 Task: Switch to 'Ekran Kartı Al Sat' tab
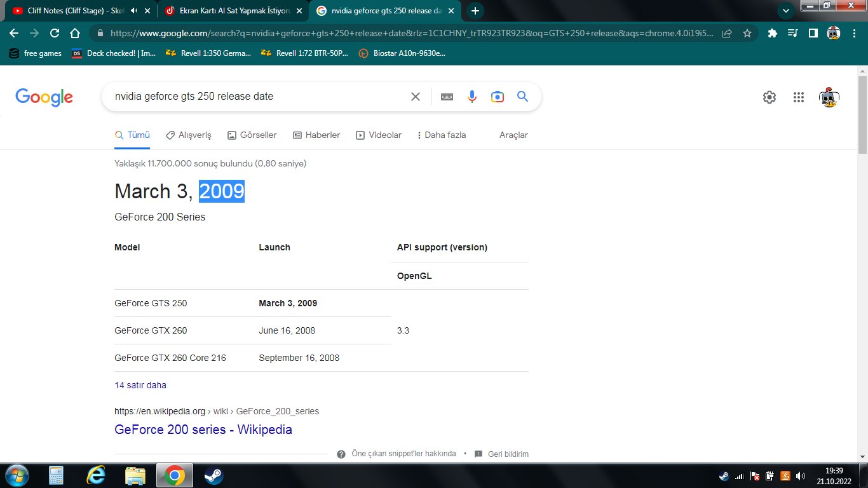pyautogui.click(x=227, y=11)
